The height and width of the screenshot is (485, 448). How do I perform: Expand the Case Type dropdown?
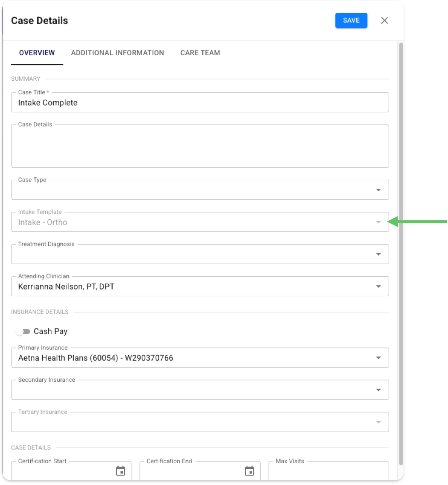click(378, 190)
